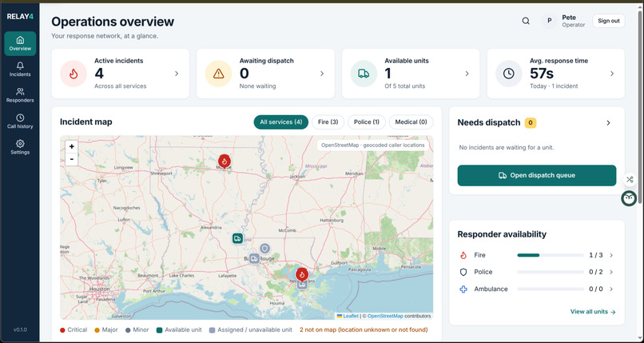This screenshot has height=343, width=644.
Task: Select the grey police shield unit marker
Action: click(265, 249)
